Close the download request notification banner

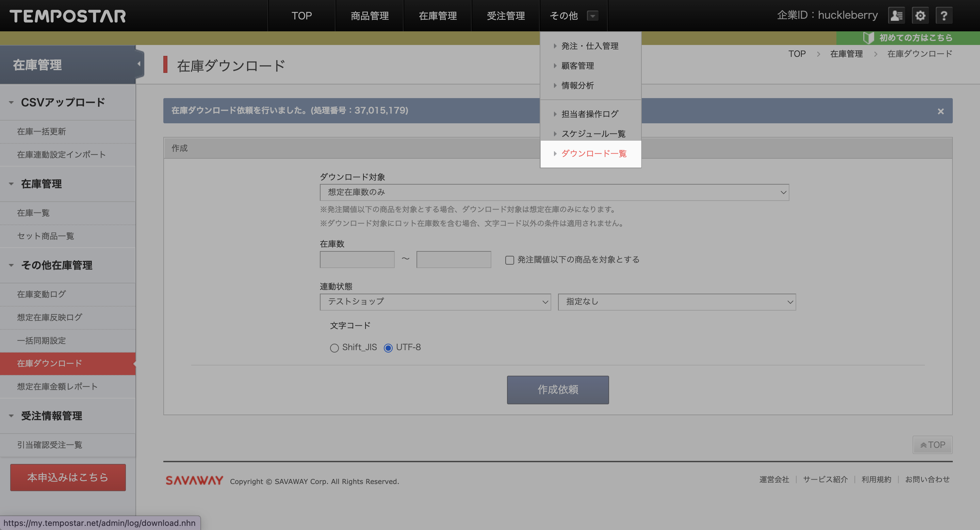[x=941, y=111]
